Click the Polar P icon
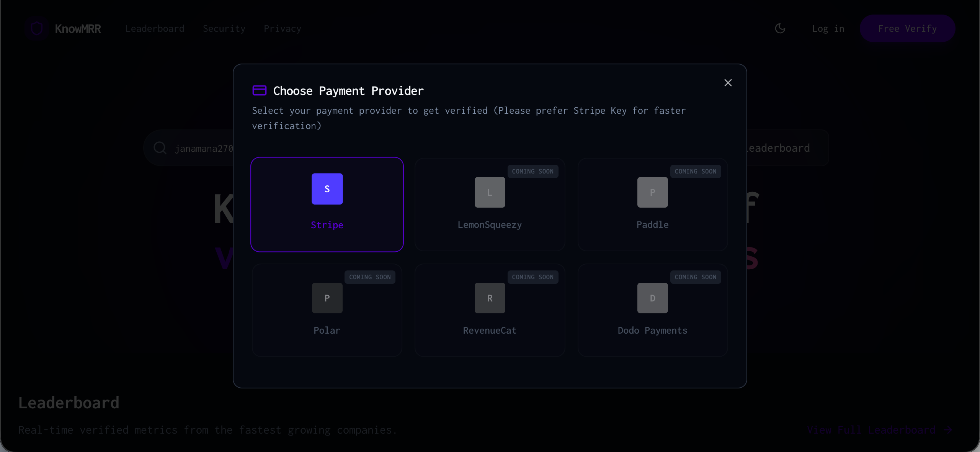The height and width of the screenshot is (452, 980). tap(327, 298)
